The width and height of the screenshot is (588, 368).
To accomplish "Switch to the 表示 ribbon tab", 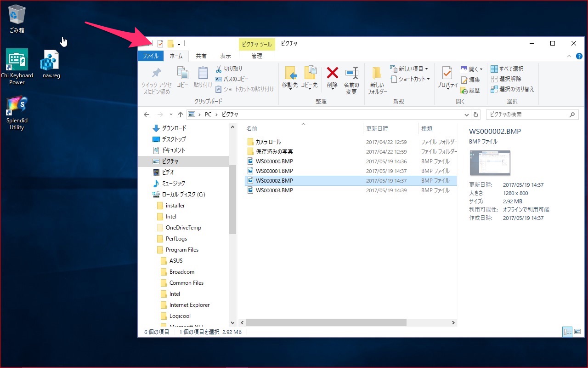I will click(226, 56).
